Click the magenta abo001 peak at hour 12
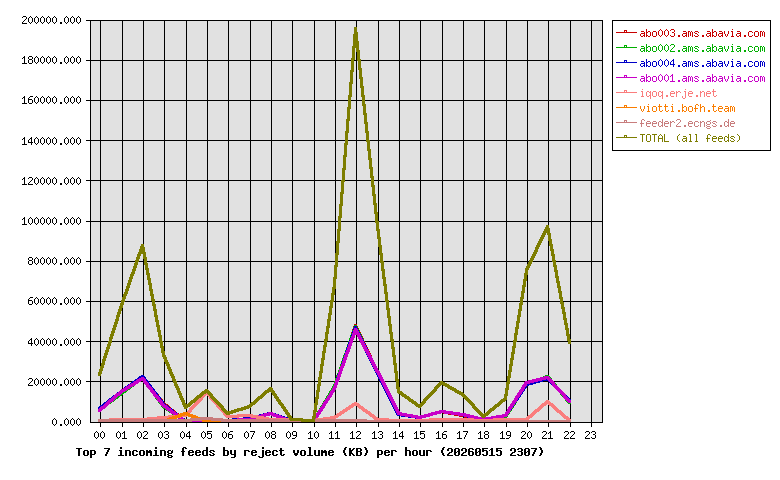This screenshot has width=780, height=480. pyautogui.click(x=356, y=328)
